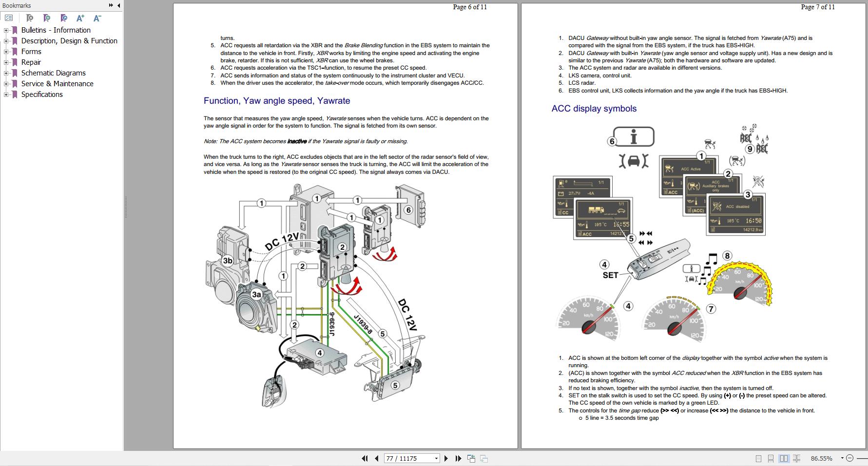Go to the last page icon

(458, 458)
